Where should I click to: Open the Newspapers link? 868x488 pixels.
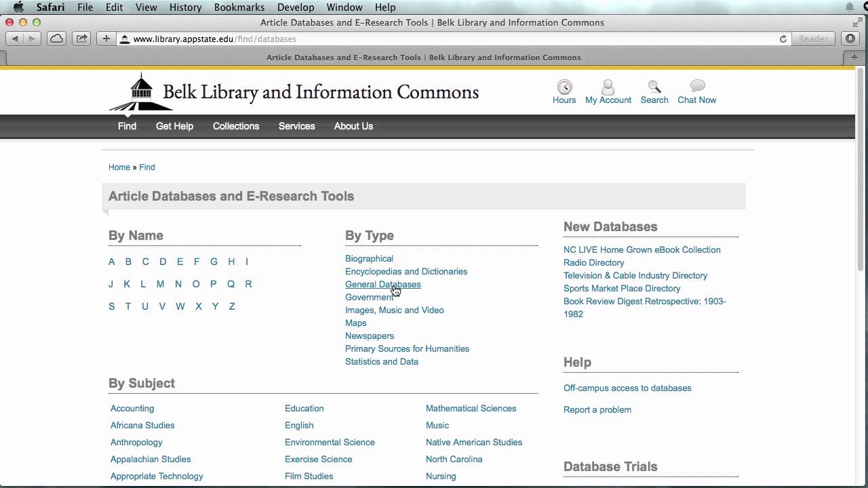(370, 336)
